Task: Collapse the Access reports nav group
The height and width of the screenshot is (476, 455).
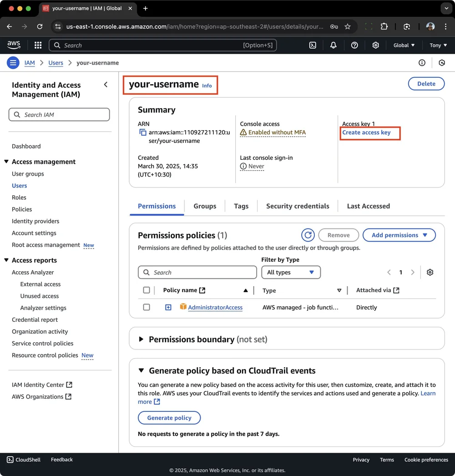Action: [x=6, y=260]
